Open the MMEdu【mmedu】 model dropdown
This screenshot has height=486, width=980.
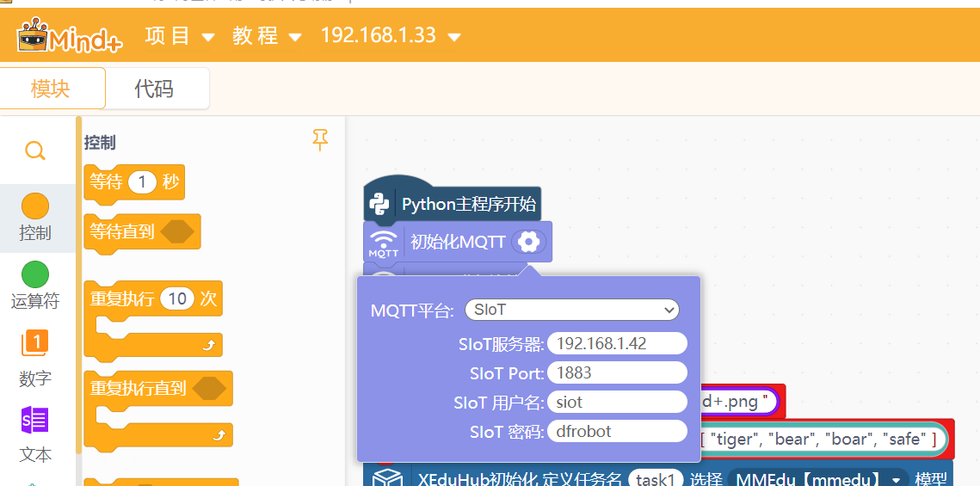point(818,479)
